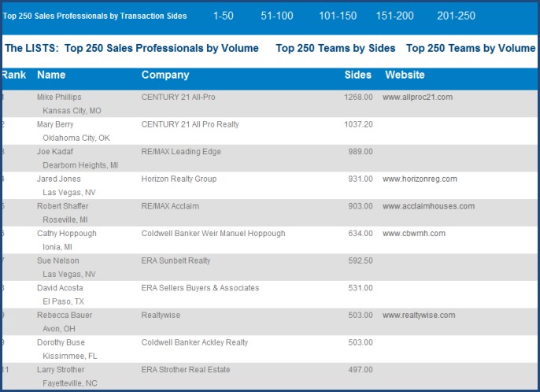Select the name Larry Strother
The image size is (540, 392).
pyautogui.click(x=61, y=370)
